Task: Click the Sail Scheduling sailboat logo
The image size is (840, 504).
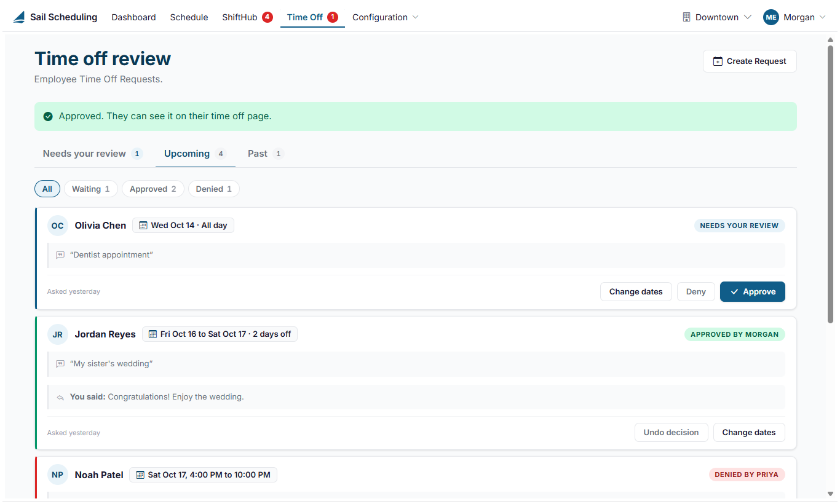Action: 19,17
